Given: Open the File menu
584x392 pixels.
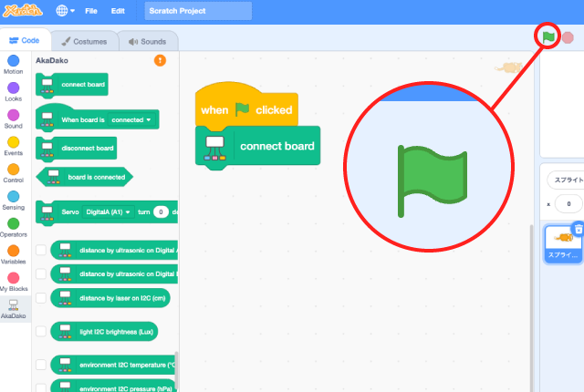Looking at the screenshot, I should click(x=91, y=11).
